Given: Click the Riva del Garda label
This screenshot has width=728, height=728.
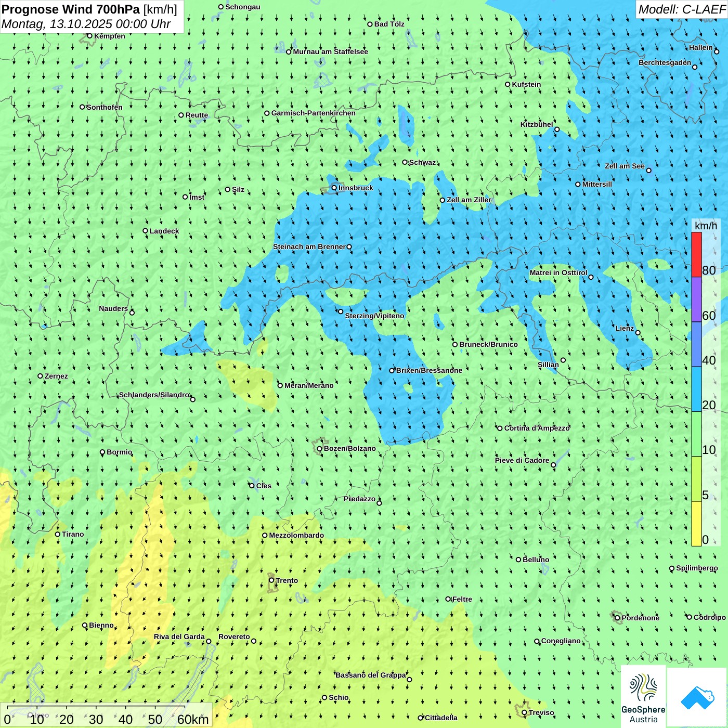Looking at the screenshot, I should [x=179, y=636].
